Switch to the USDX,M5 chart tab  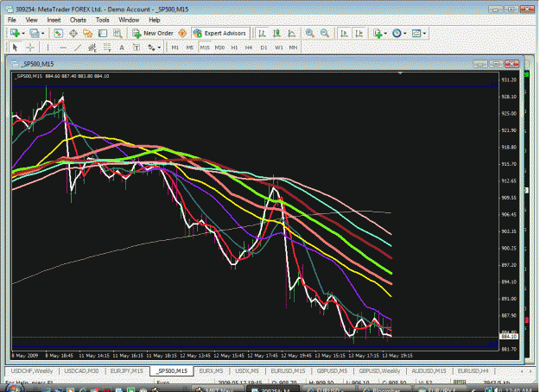pyautogui.click(x=246, y=371)
